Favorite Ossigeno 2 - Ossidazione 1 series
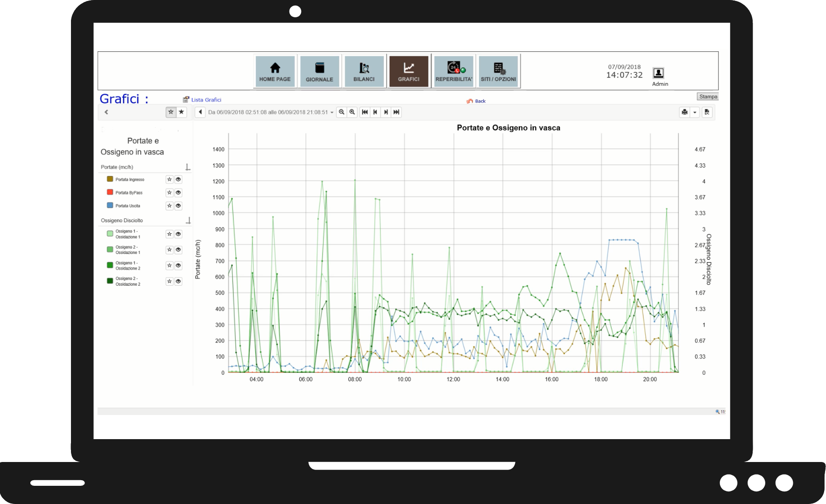Viewport: 826px width, 504px height. [x=169, y=250]
